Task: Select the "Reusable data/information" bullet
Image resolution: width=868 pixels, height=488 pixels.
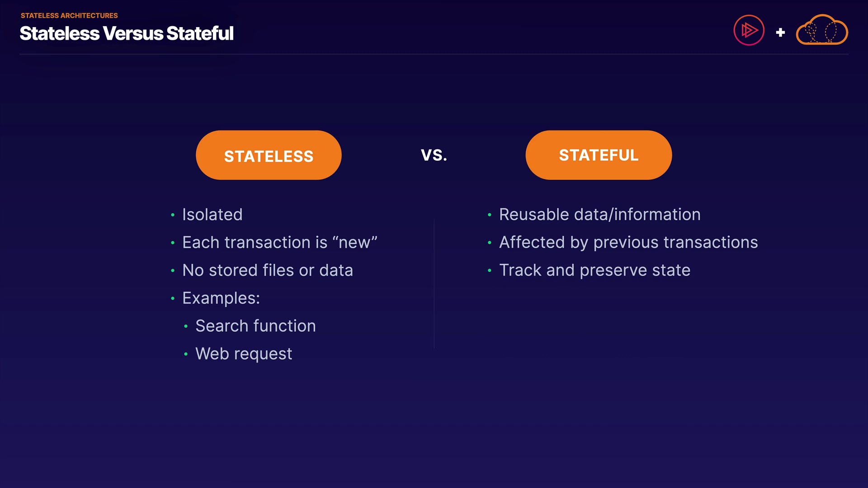Action: (599, 215)
